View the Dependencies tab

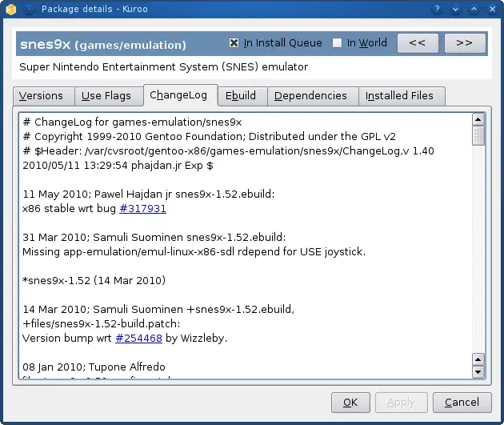313,96
